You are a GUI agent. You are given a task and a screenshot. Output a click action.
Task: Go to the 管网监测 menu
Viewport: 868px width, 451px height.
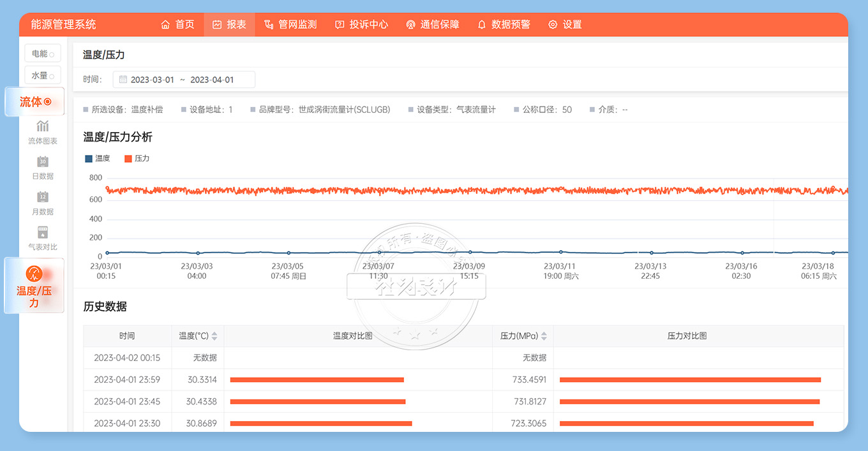(290, 25)
